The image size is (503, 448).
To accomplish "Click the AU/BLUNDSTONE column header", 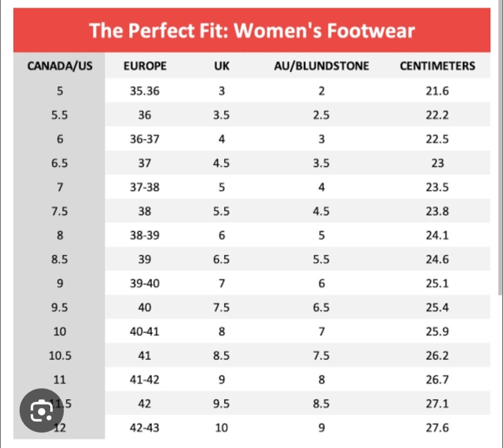I will tap(321, 66).
